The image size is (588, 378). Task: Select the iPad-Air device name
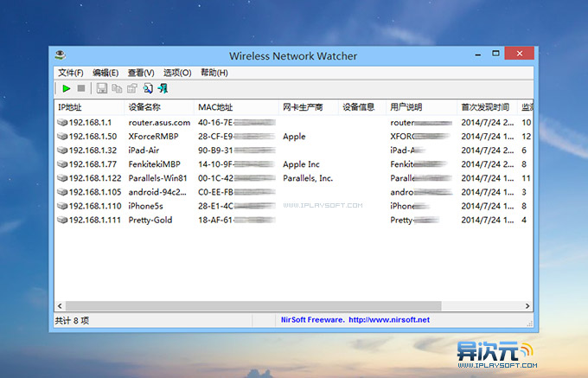144,150
